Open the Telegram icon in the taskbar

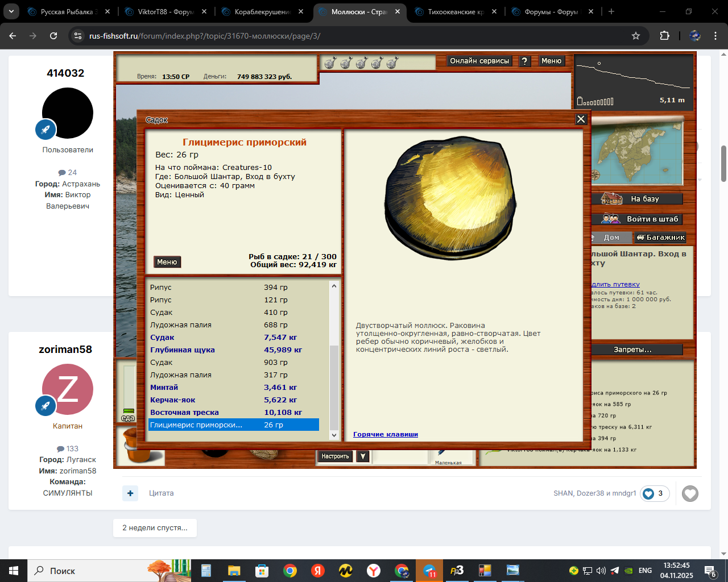429,571
